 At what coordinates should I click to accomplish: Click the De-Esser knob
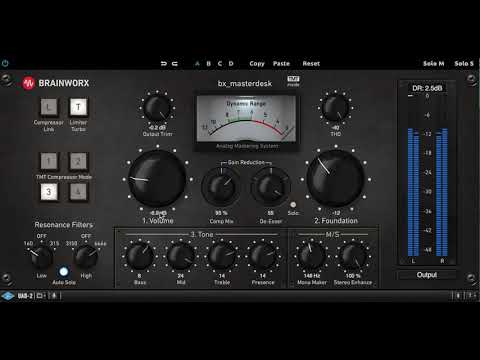point(270,187)
